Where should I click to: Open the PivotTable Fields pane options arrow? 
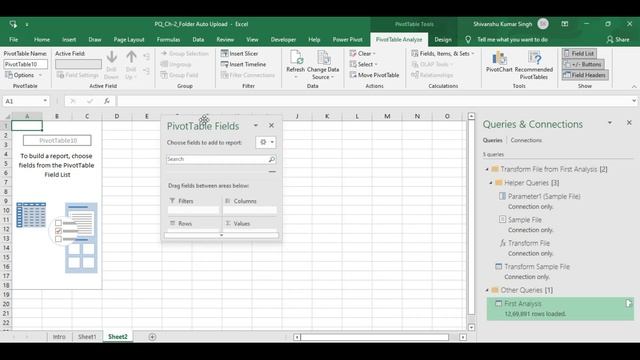click(x=256, y=125)
